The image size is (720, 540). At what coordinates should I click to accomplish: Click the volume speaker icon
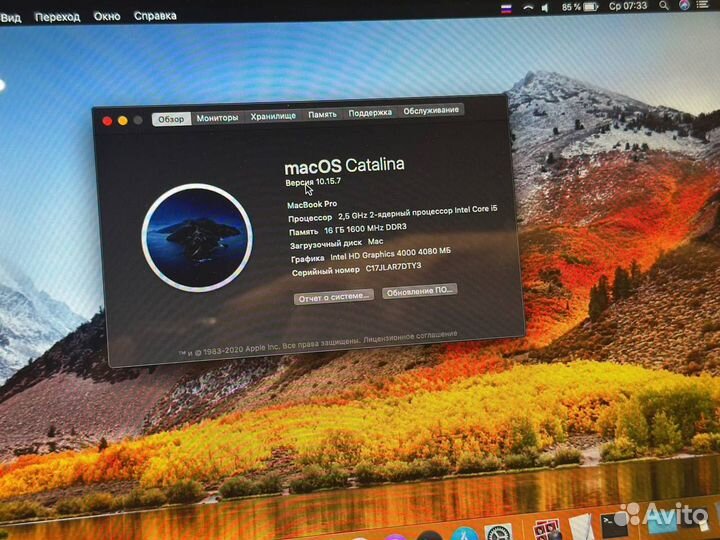coord(545,8)
